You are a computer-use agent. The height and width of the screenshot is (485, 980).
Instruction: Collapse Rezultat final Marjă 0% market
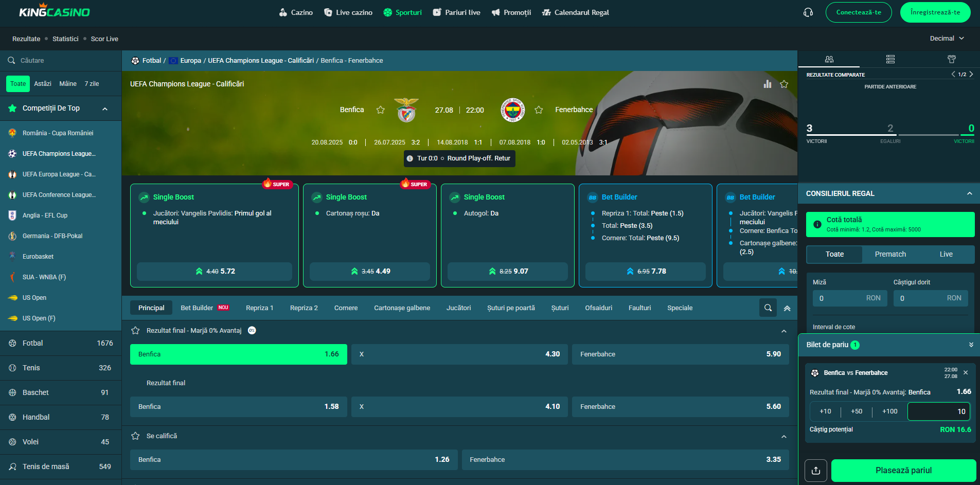784,331
